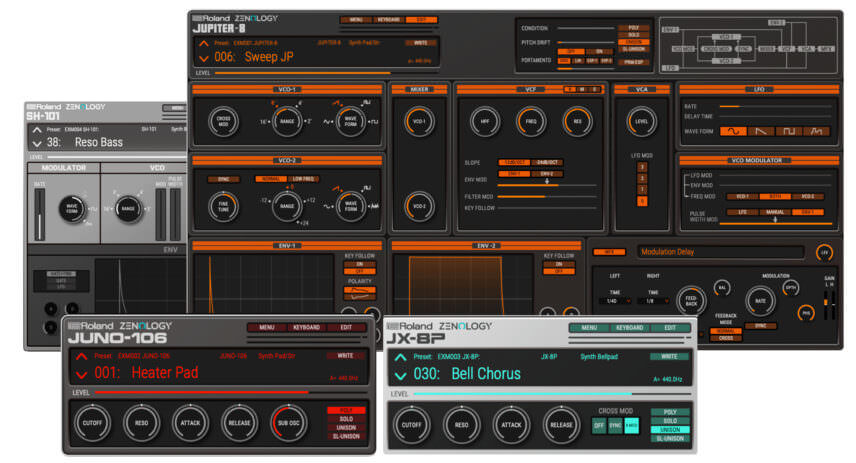Image resolution: width=856 pixels, height=463 pixels.
Task: Select POLY mode in JUNO-106
Action: tap(346, 410)
